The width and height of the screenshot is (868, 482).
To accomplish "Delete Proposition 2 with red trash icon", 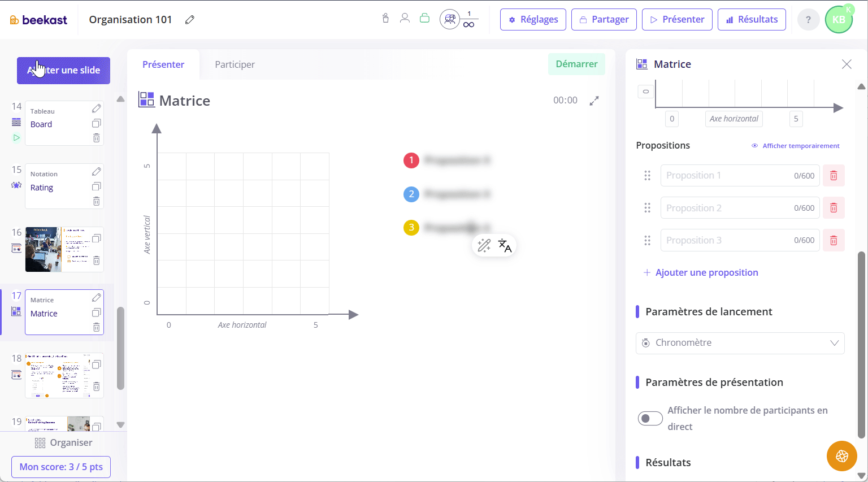I will point(834,208).
